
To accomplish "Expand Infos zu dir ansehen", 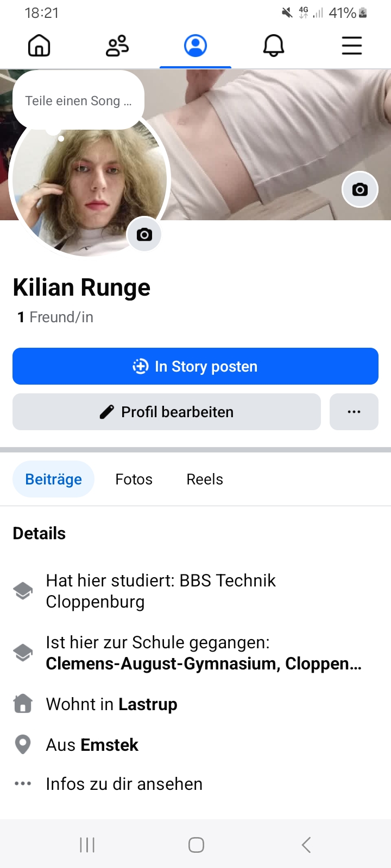I will [124, 784].
